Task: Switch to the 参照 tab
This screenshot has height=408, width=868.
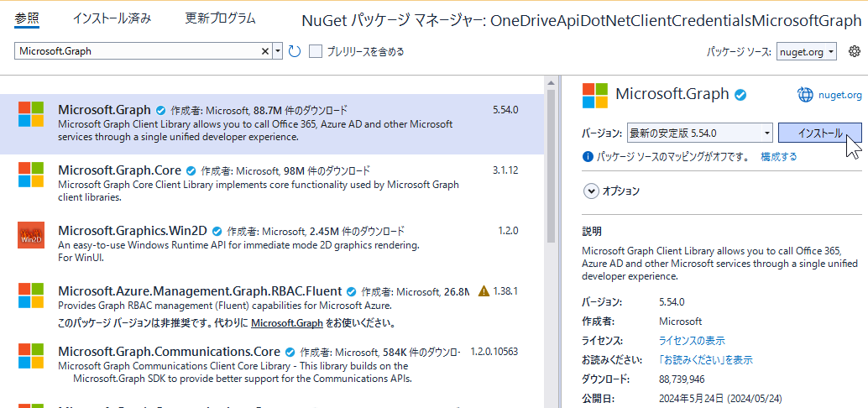Action: [27, 18]
